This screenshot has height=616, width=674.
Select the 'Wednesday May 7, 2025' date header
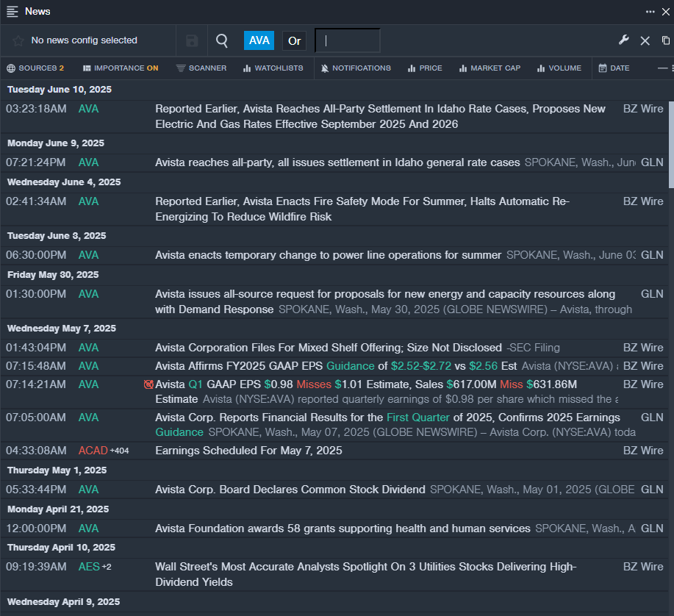(x=62, y=329)
